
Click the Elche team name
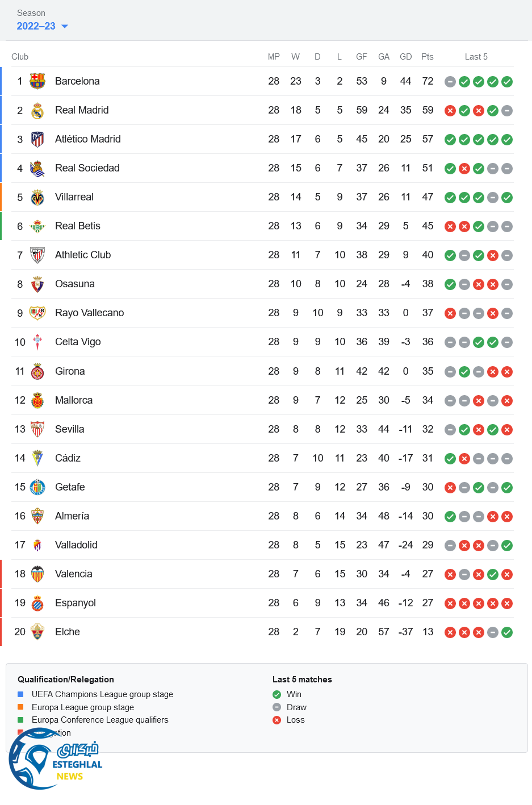click(67, 632)
